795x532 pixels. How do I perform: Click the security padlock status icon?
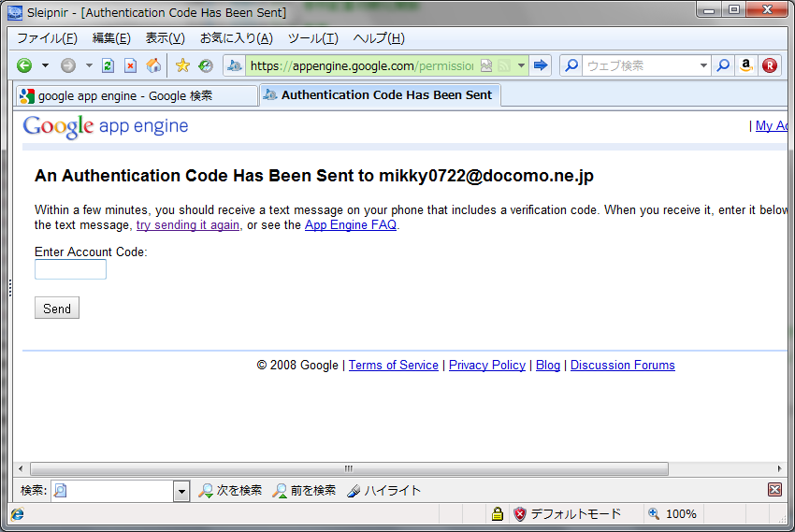click(x=498, y=513)
